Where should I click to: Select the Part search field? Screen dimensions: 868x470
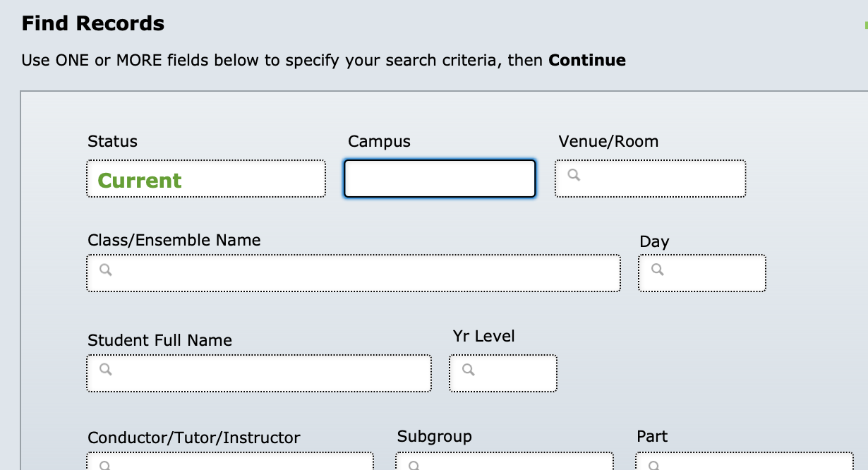[745, 462]
